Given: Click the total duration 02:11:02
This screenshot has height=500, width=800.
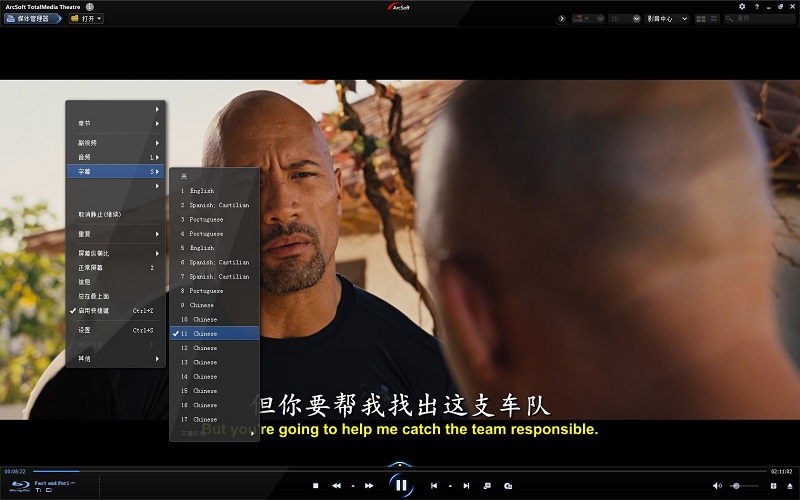Looking at the screenshot, I should tap(782, 471).
